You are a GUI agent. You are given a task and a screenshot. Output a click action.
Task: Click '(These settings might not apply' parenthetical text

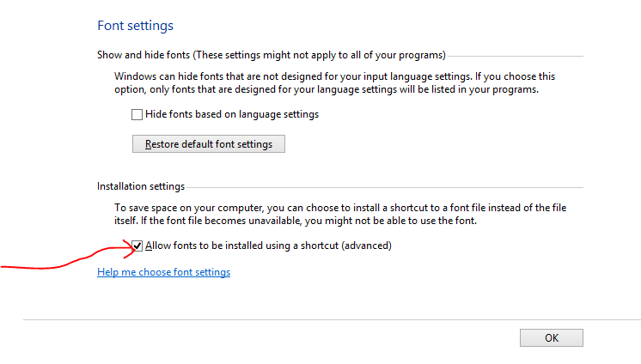[320, 55]
